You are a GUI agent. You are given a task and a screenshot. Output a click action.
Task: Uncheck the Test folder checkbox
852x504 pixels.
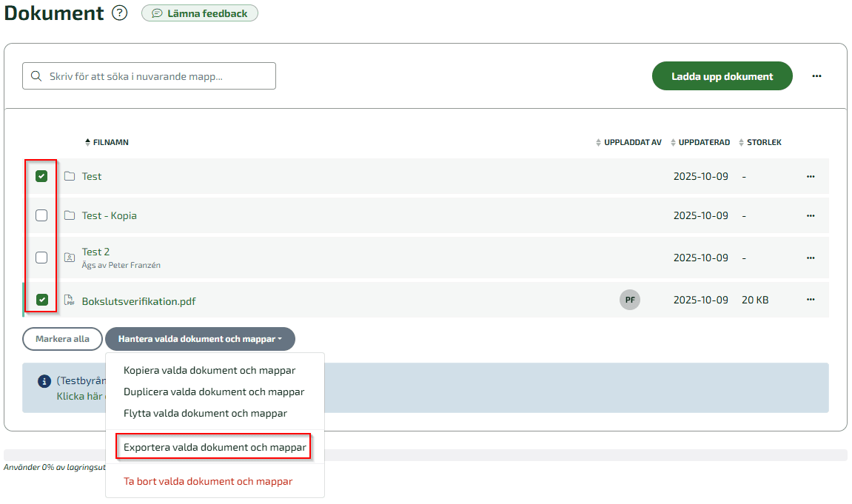(42, 176)
